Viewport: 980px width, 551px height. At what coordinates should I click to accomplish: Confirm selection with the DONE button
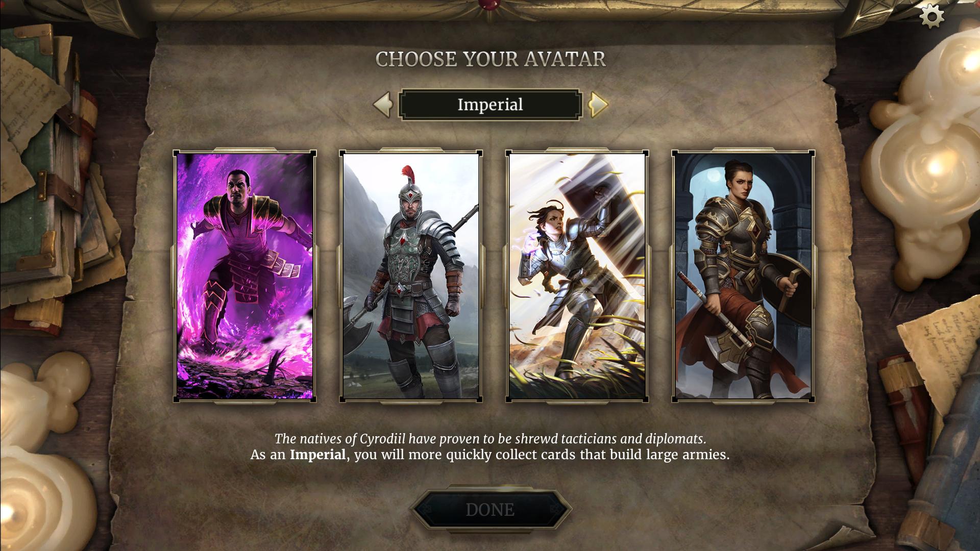(490, 509)
